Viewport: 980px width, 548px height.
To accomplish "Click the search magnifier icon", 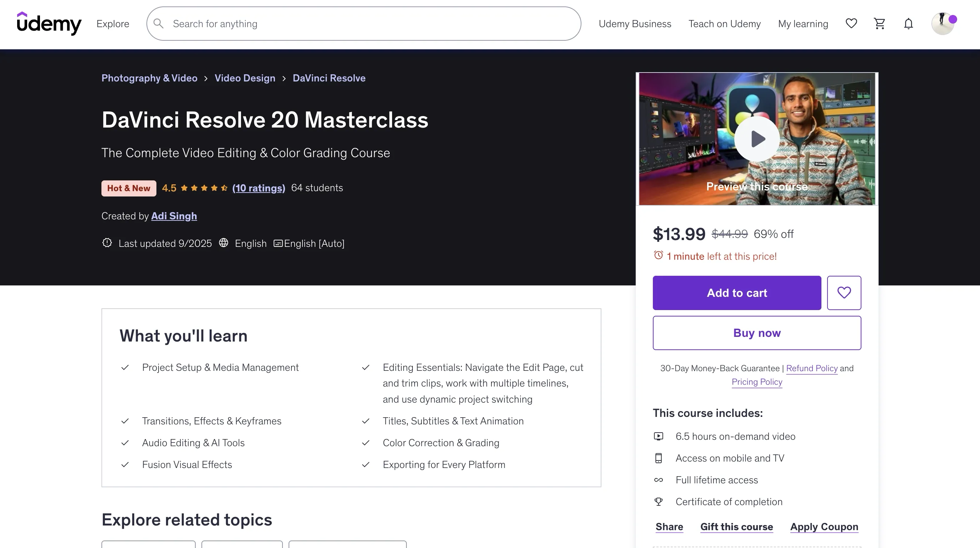I will (159, 24).
